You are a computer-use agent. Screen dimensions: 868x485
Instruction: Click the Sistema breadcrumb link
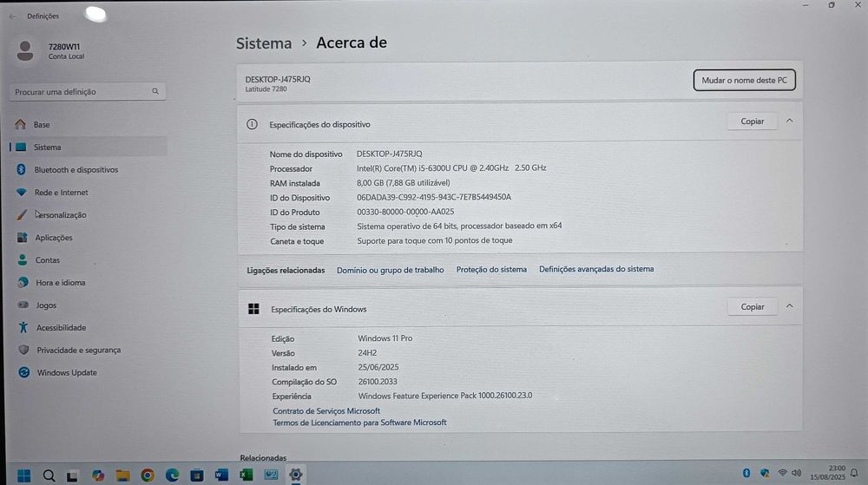coord(264,43)
